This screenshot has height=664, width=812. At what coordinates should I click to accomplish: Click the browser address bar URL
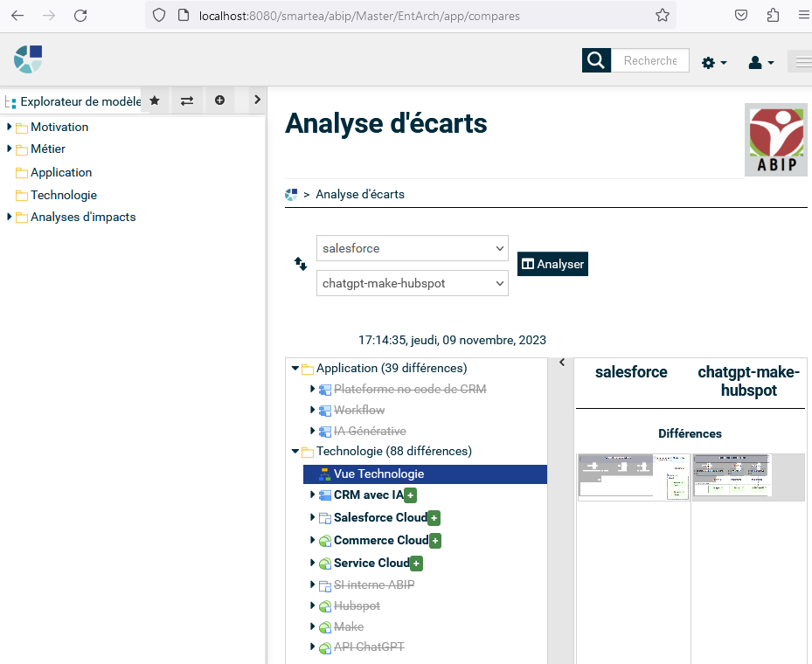359,16
